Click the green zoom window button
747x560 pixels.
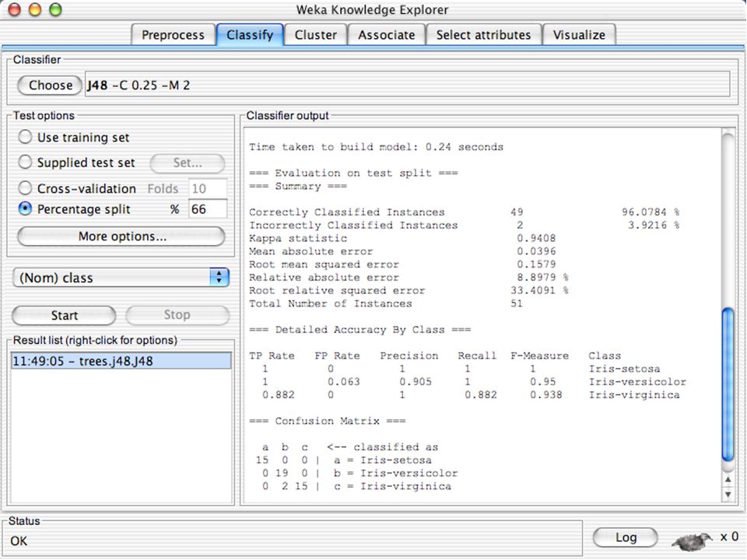tap(56, 9)
